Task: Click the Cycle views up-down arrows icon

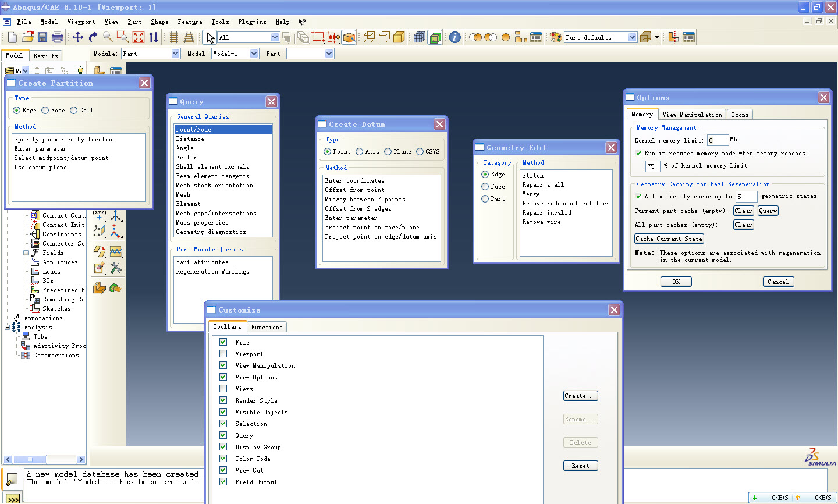Action: tap(154, 37)
